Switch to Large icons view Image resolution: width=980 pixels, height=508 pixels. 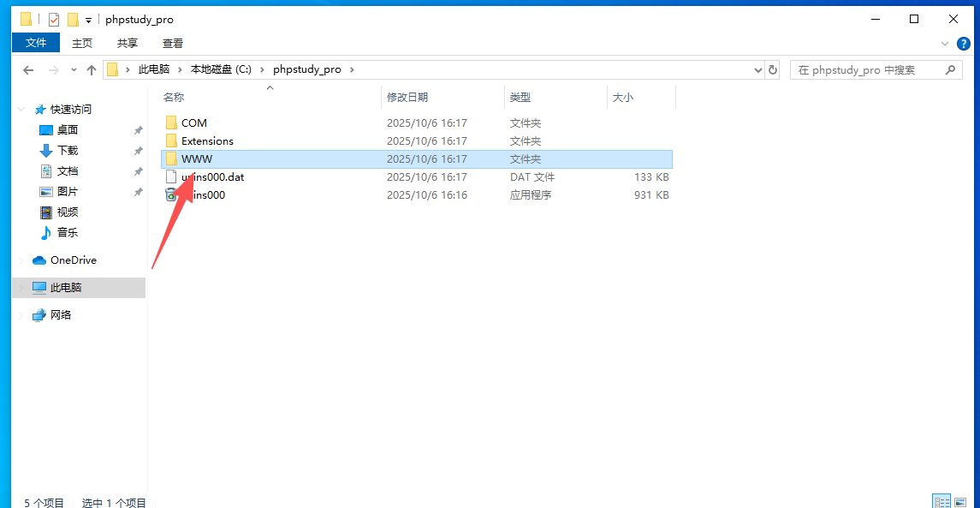tap(960, 502)
